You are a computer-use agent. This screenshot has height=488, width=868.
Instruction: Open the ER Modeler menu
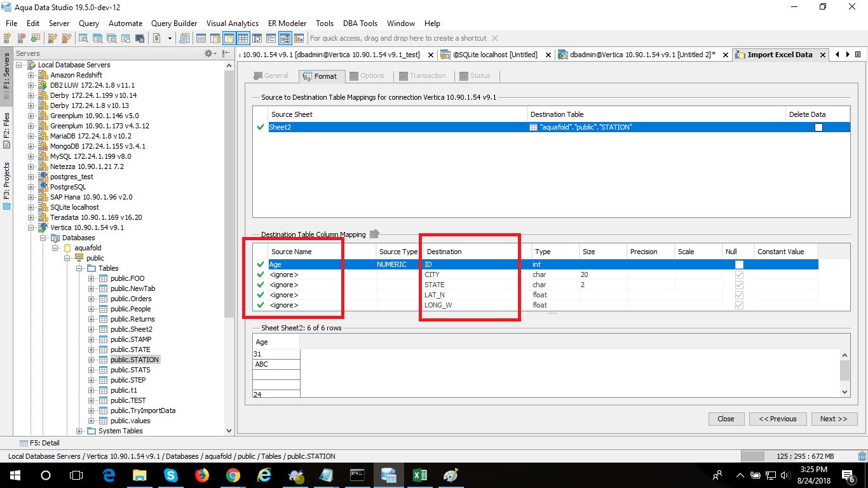tap(287, 24)
